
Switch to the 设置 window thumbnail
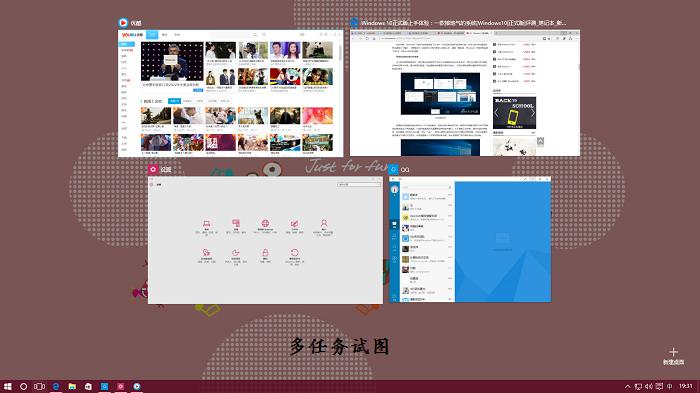pyautogui.click(x=265, y=240)
